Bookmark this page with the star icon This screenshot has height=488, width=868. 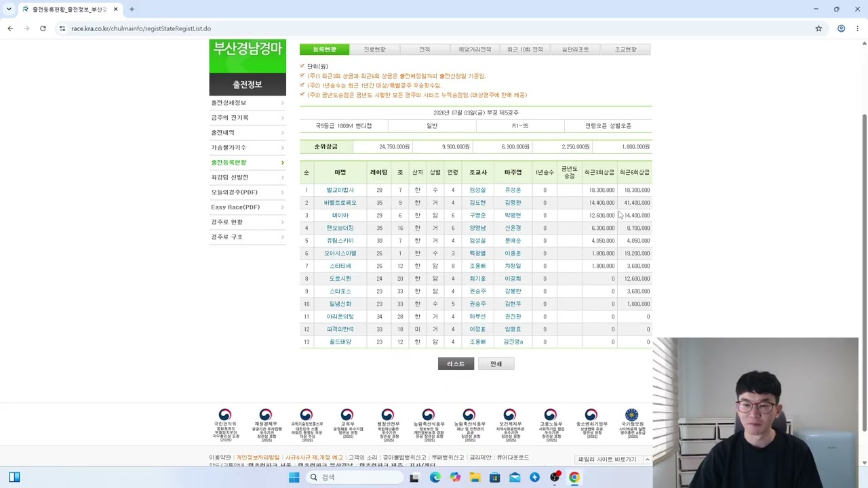pos(818,28)
